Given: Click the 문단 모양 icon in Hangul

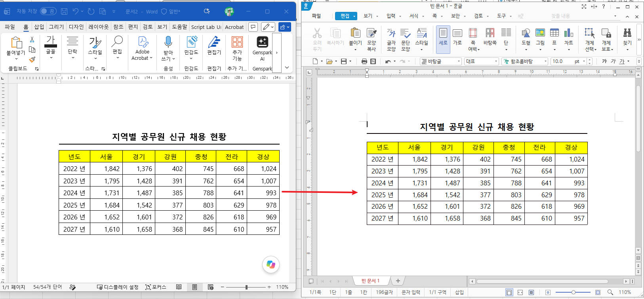Looking at the screenshot, I should [406, 40].
